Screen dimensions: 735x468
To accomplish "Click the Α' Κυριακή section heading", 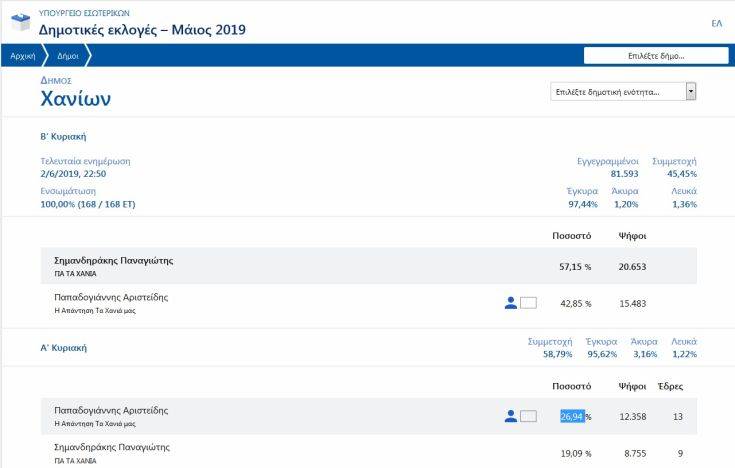I will [63, 348].
